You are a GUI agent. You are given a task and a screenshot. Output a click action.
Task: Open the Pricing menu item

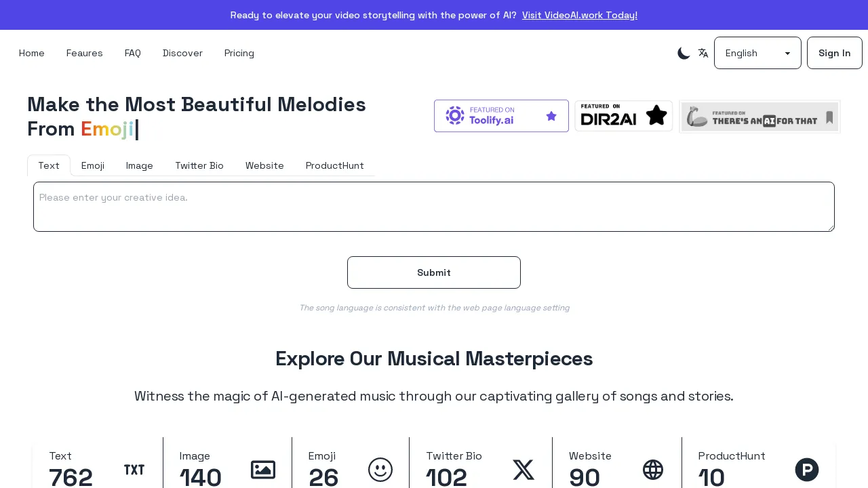239,53
